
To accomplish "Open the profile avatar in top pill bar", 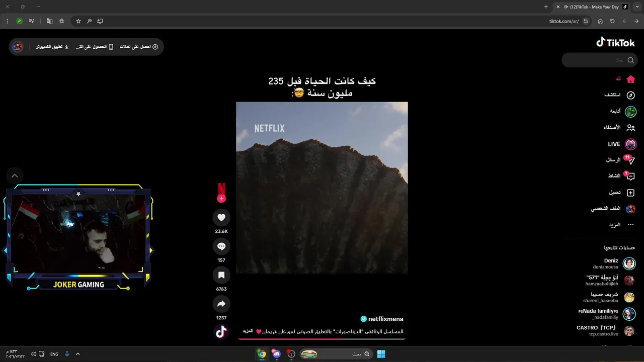I will click(x=18, y=47).
